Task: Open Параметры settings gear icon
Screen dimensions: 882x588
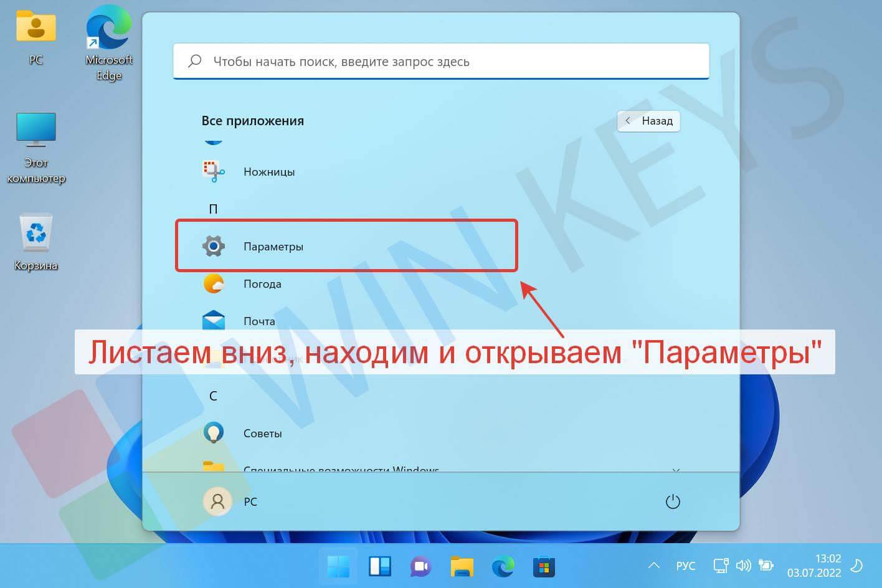Action: [214, 246]
